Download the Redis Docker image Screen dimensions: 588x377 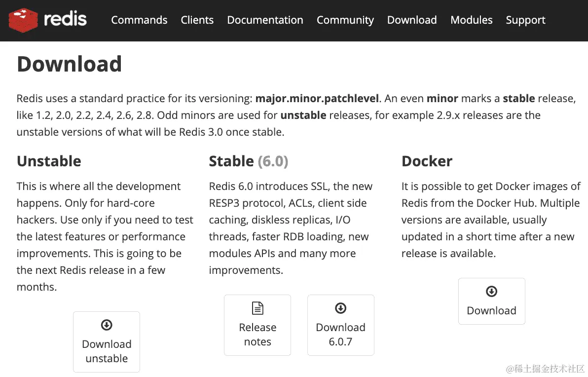point(491,301)
